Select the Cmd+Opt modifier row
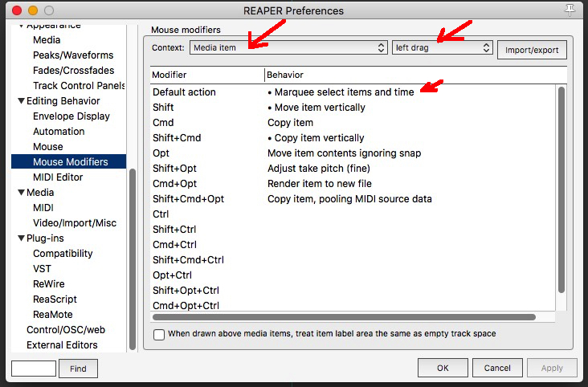 point(353,183)
